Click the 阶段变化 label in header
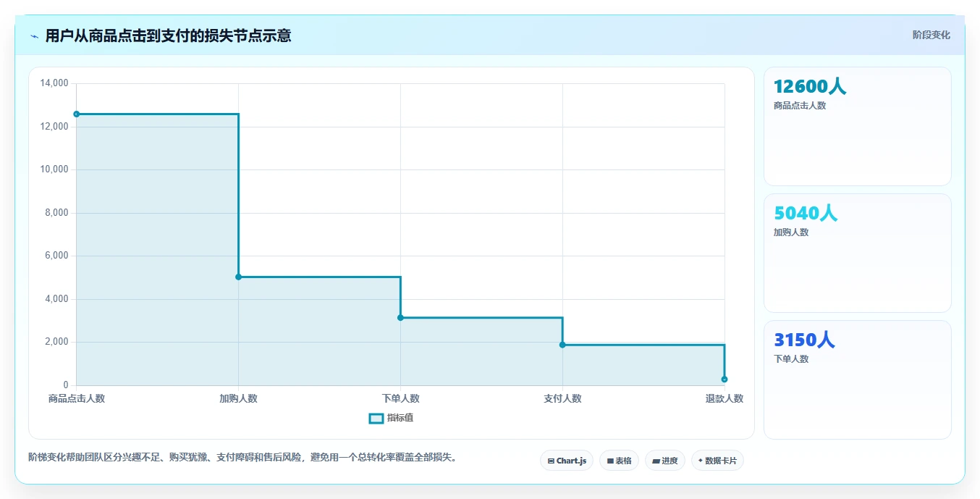The image size is (980, 499). [932, 35]
